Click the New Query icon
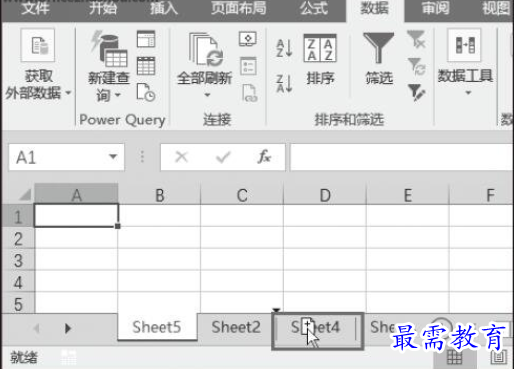The image size is (514, 369). pos(109,50)
